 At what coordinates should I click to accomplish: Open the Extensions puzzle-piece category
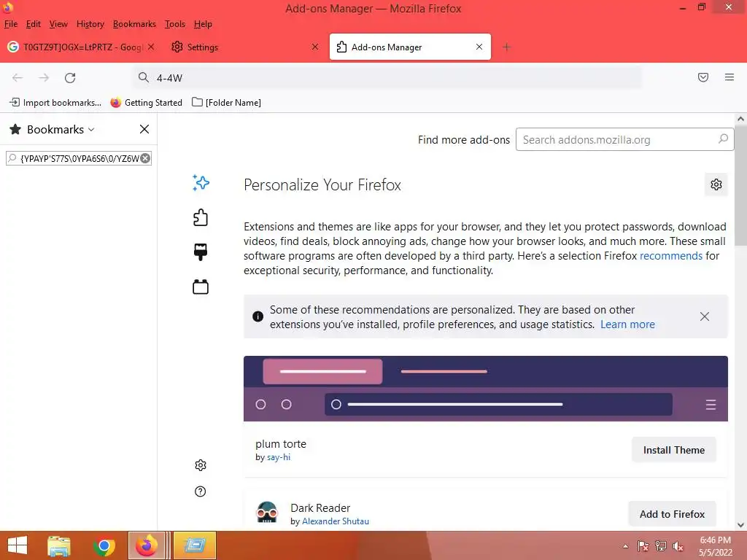(x=201, y=217)
